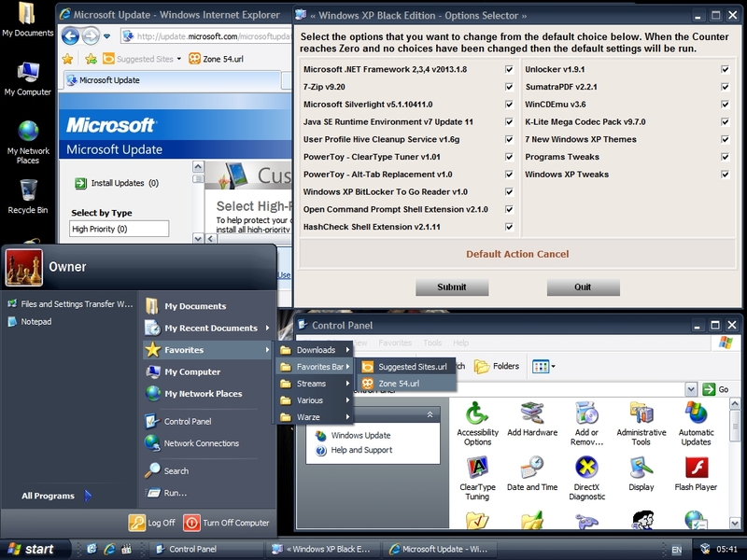Open the Tools menu in Control Panel
The height and width of the screenshot is (560, 747).
433,340
